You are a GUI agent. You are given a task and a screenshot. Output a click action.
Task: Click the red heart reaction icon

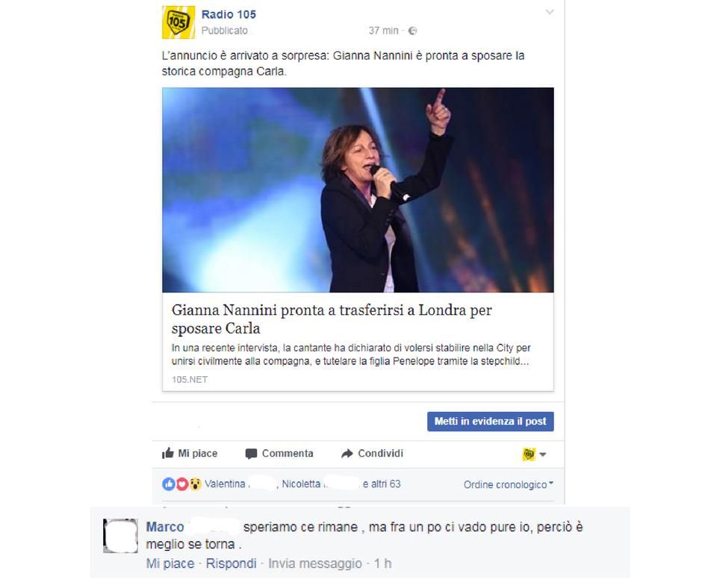click(181, 484)
